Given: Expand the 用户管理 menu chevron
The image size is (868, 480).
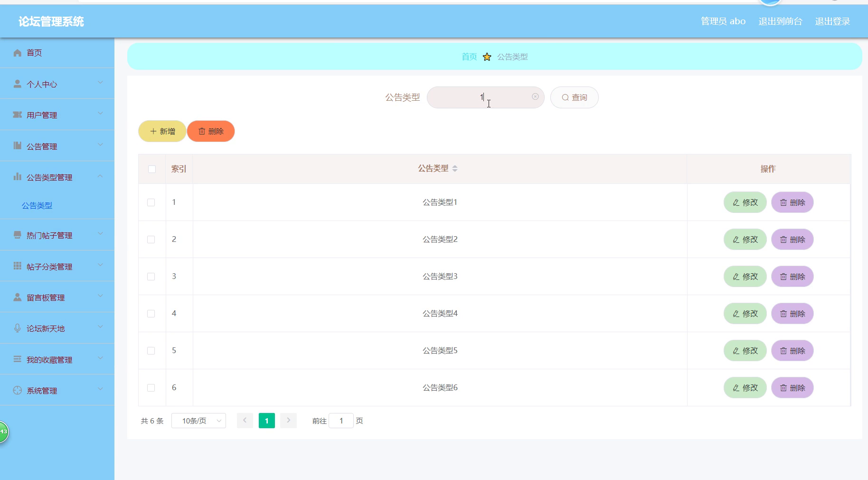Looking at the screenshot, I should click(100, 114).
